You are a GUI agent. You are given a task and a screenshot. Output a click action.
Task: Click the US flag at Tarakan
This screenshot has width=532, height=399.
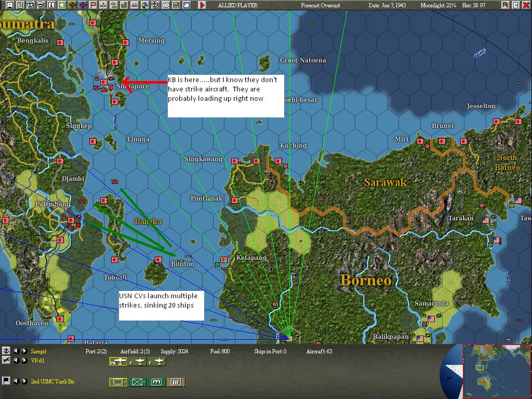[x=486, y=220]
